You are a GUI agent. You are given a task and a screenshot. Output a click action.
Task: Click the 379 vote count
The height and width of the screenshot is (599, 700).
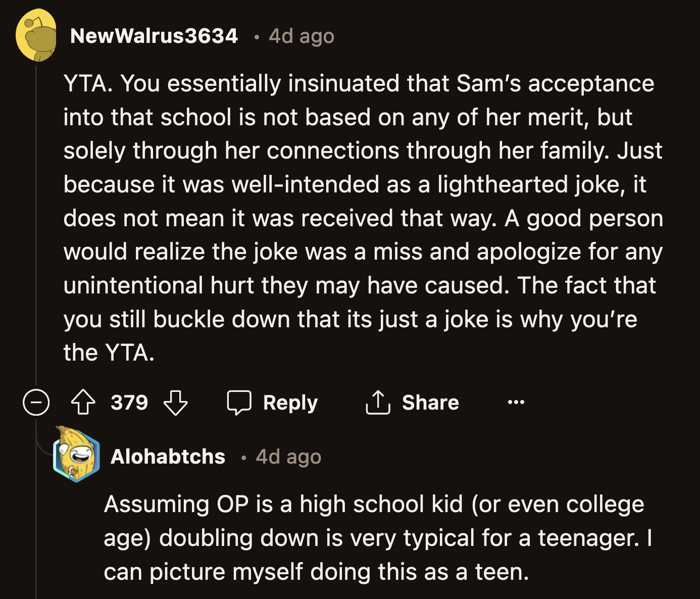[129, 403]
